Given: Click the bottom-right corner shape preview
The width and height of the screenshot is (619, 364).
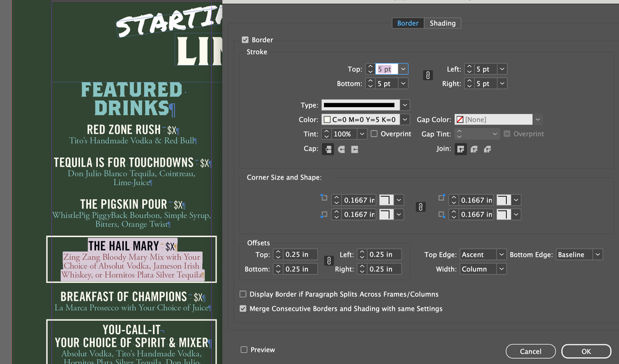Looking at the screenshot, I should [x=504, y=215].
